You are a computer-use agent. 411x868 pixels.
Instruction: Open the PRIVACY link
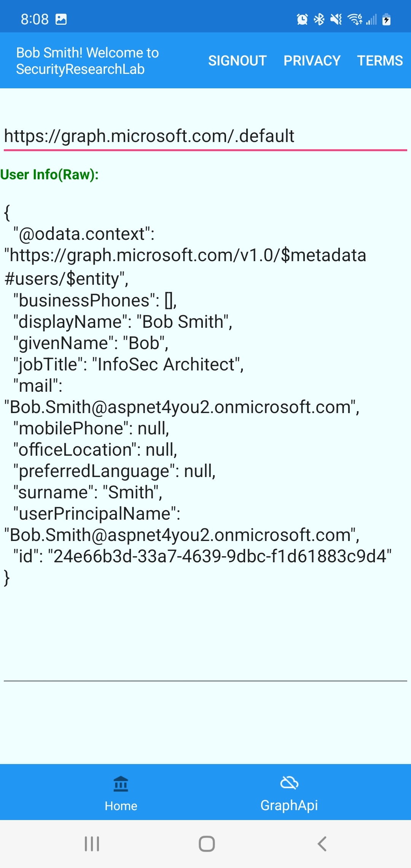click(312, 61)
